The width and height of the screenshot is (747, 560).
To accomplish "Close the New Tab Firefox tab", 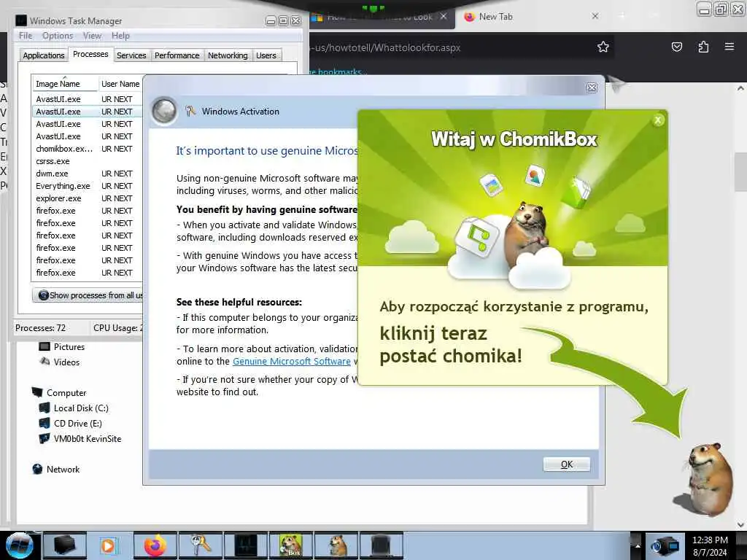I will click(595, 16).
